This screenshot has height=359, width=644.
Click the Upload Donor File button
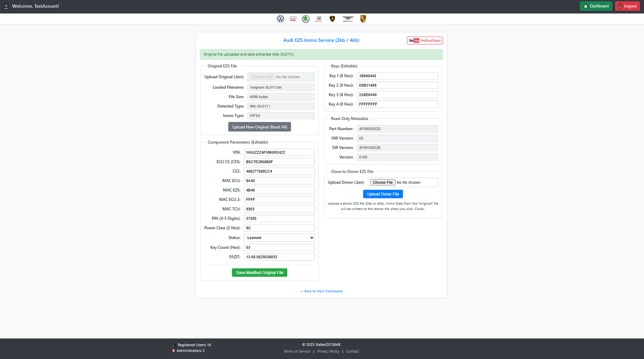click(383, 194)
